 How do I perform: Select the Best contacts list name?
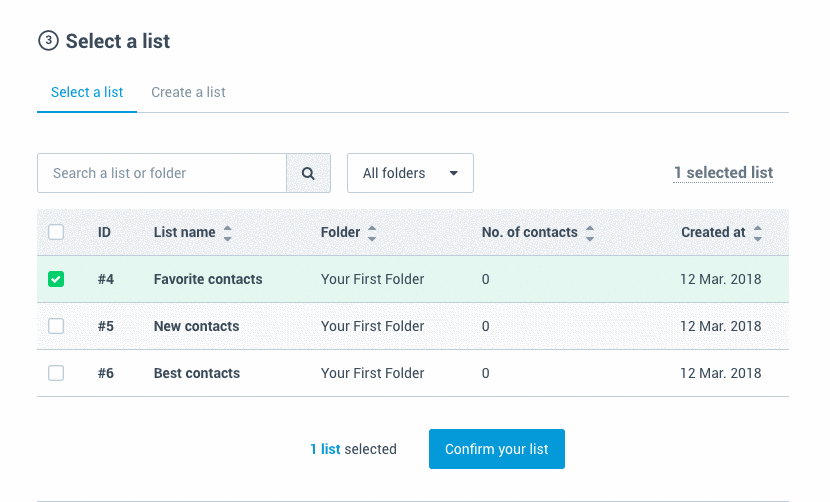tap(197, 373)
